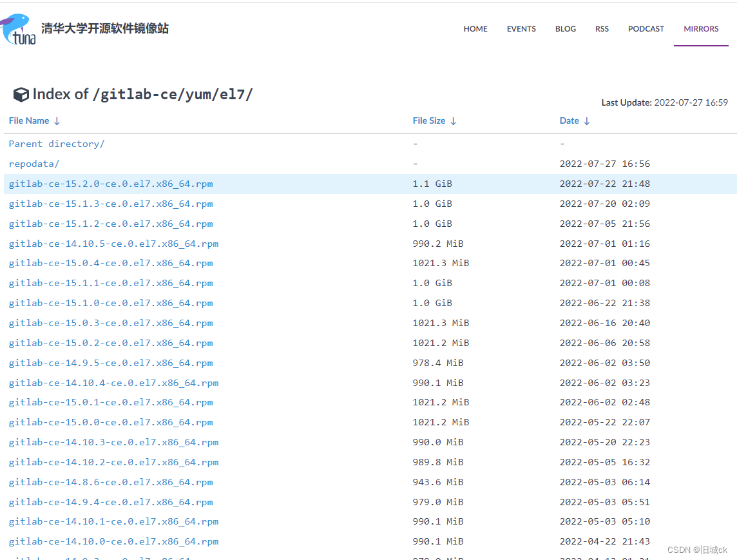Download gitlab-ce-14.10.3-ce.0.el7.x86_64.rpm
This screenshot has width=737, height=560.
114,443
